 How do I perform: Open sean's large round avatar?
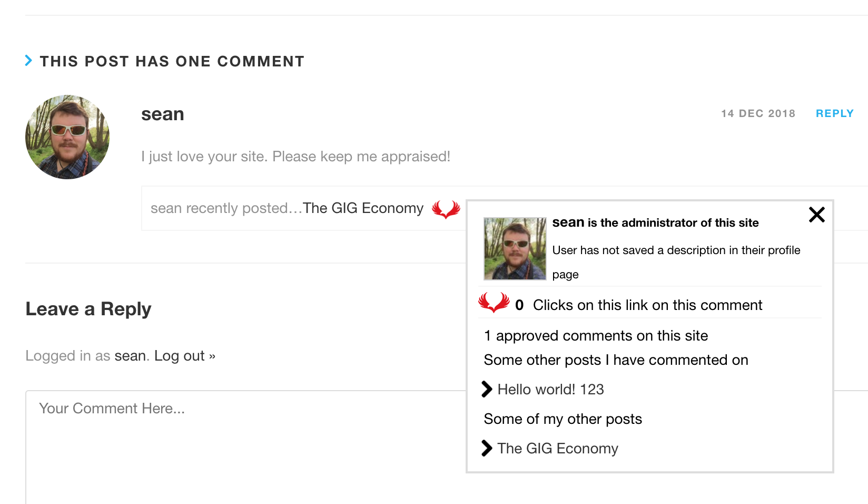(67, 137)
